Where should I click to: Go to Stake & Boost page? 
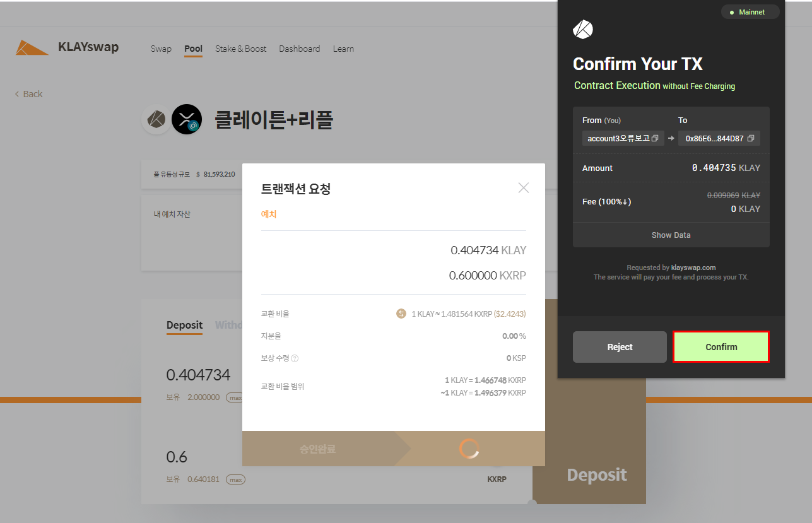(240, 49)
